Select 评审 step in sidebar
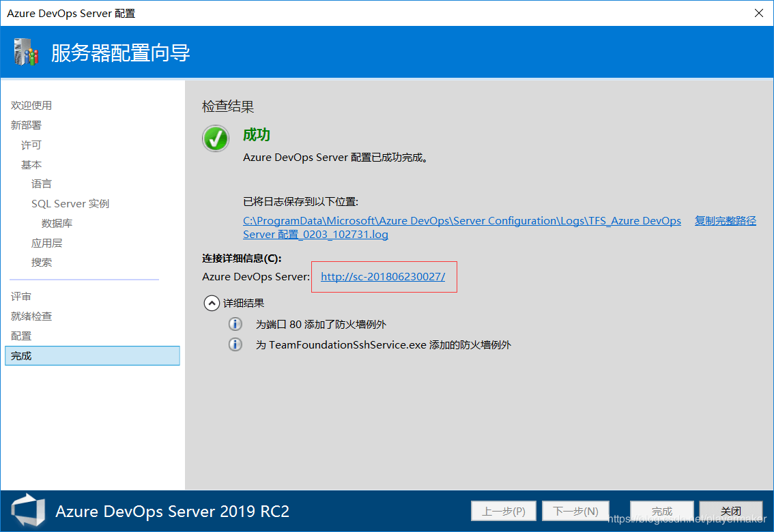 tap(20, 296)
